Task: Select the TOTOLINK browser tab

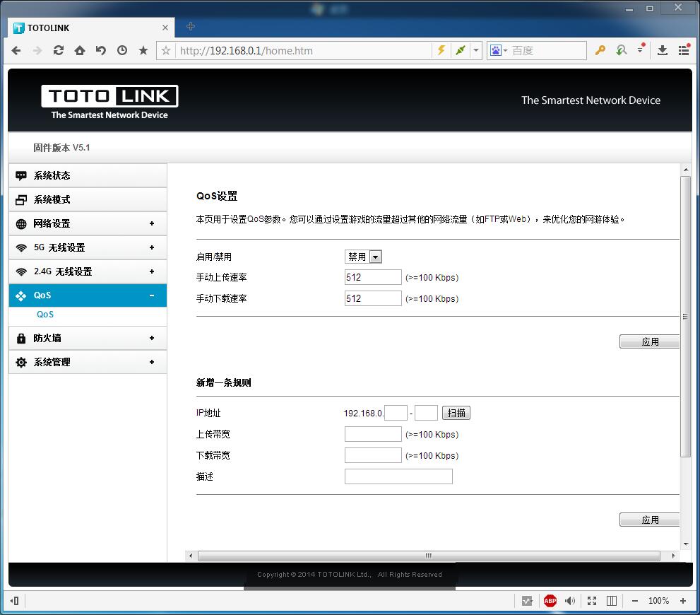Action: tap(90, 28)
